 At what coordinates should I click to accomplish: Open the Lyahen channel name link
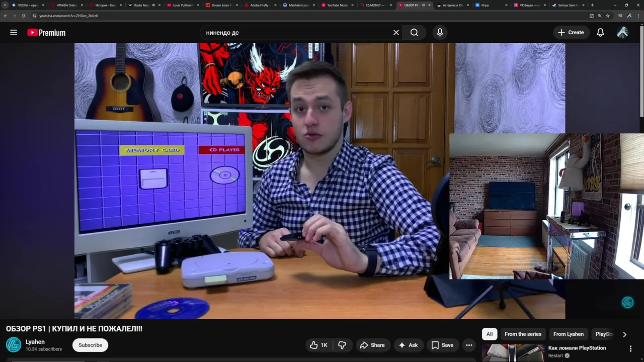point(35,342)
